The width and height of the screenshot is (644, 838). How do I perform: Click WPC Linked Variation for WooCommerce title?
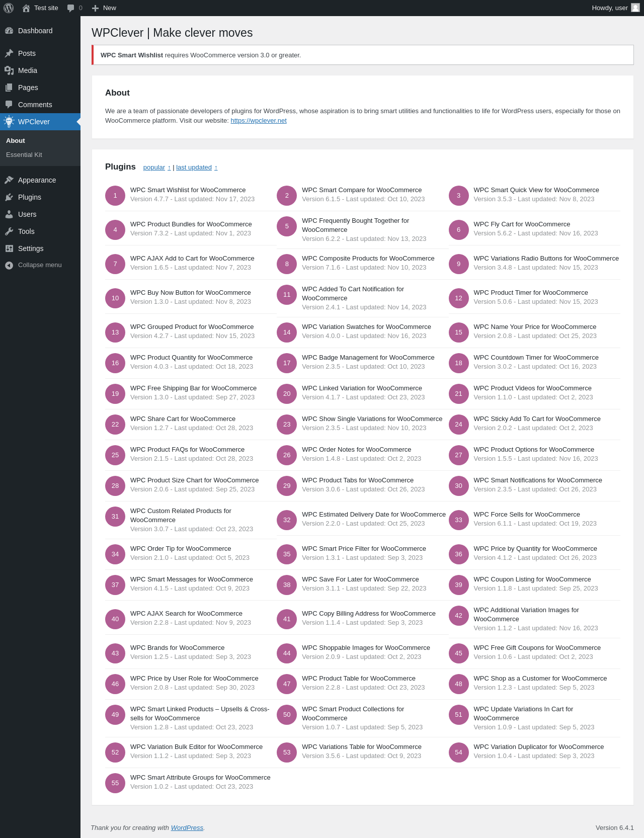[x=362, y=388]
